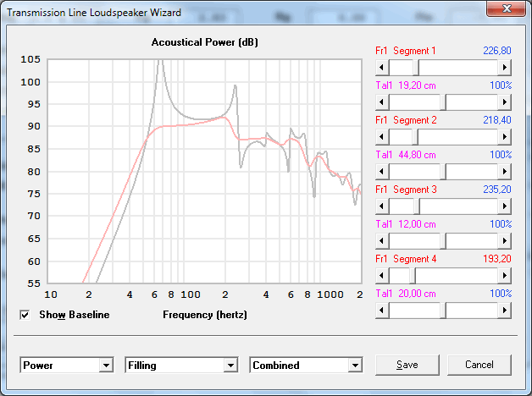Click the Tal1 12,00 cm slider thumb

tap(443, 241)
